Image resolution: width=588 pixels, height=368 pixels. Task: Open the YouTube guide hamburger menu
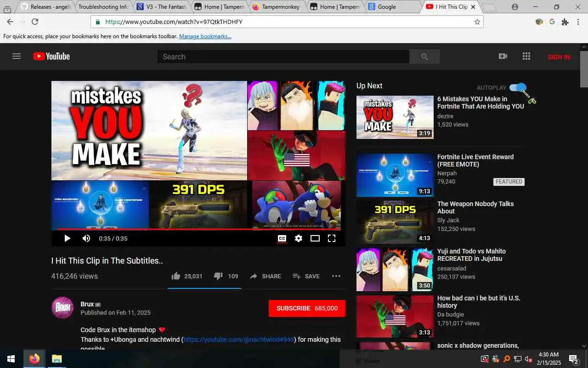pyautogui.click(x=17, y=57)
